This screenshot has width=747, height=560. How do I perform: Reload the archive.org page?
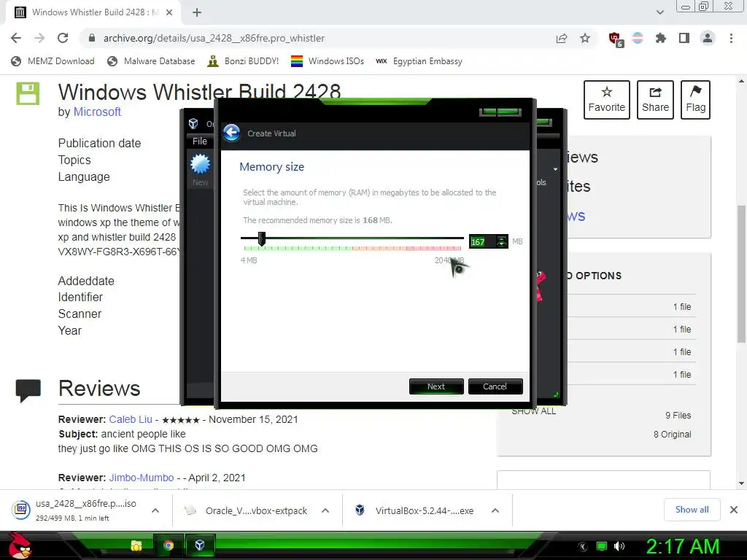[x=63, y=38]
